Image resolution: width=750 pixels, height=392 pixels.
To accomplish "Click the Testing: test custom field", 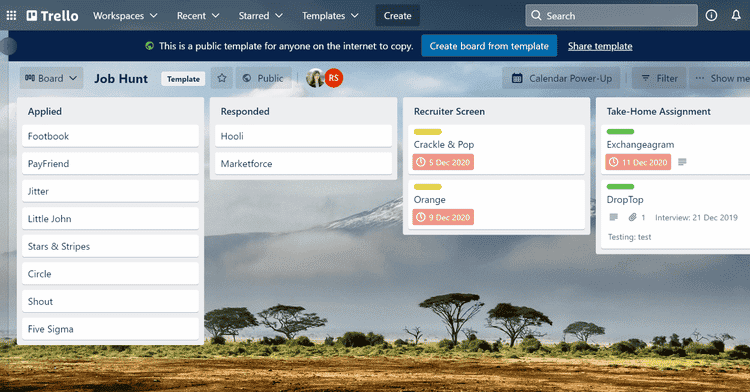I will pyautogui.click(x=629, y=237).
